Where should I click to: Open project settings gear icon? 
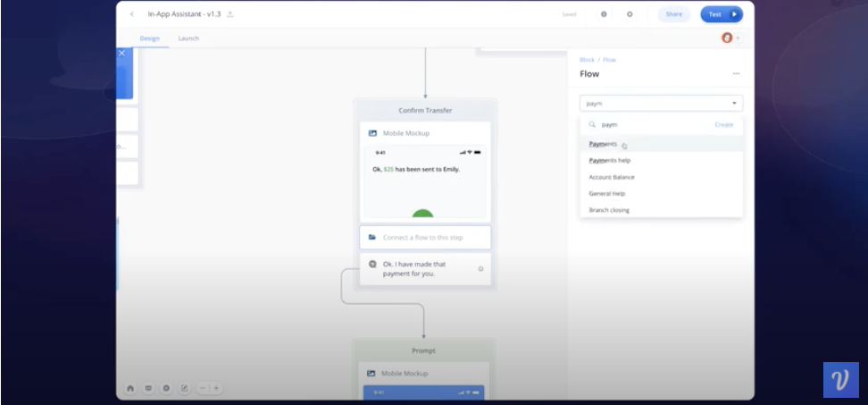(630, 14)
